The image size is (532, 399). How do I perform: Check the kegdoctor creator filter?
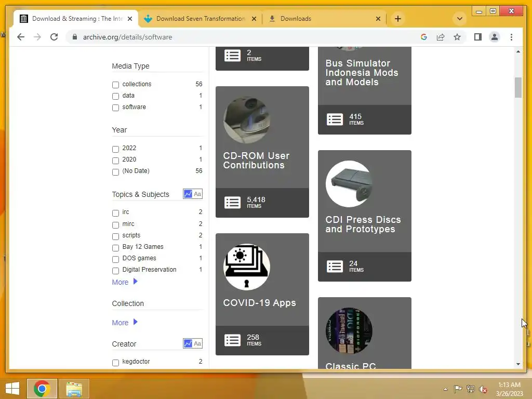pyautogui.click(x=115, y=362)
